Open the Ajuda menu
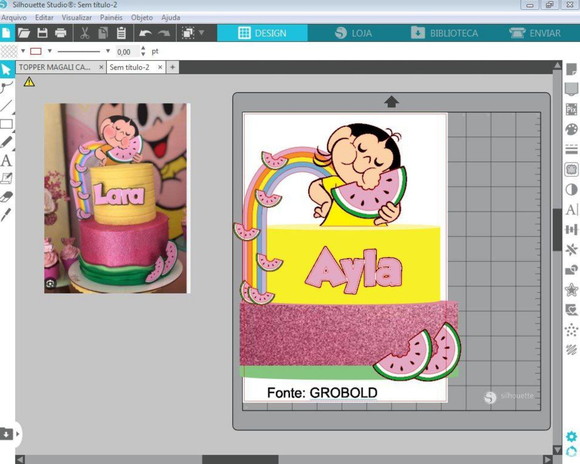Viewport: 580px width, 464px height. pos(171,17)
